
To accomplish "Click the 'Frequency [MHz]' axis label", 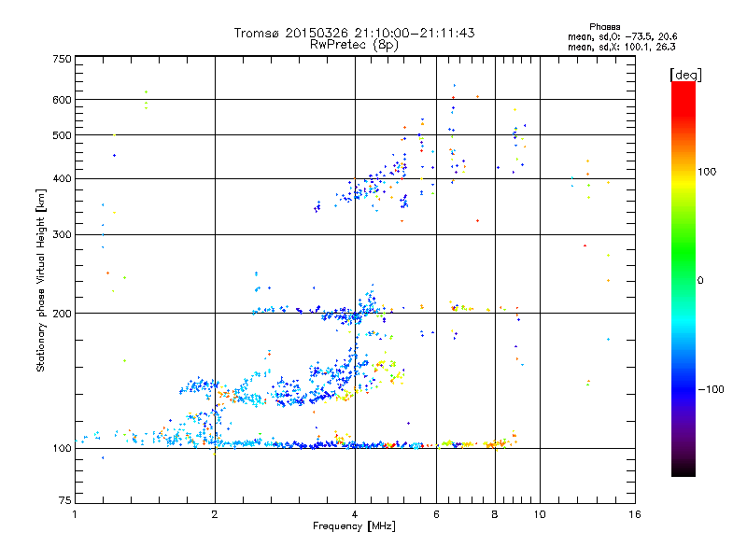I will click(354, 526).
